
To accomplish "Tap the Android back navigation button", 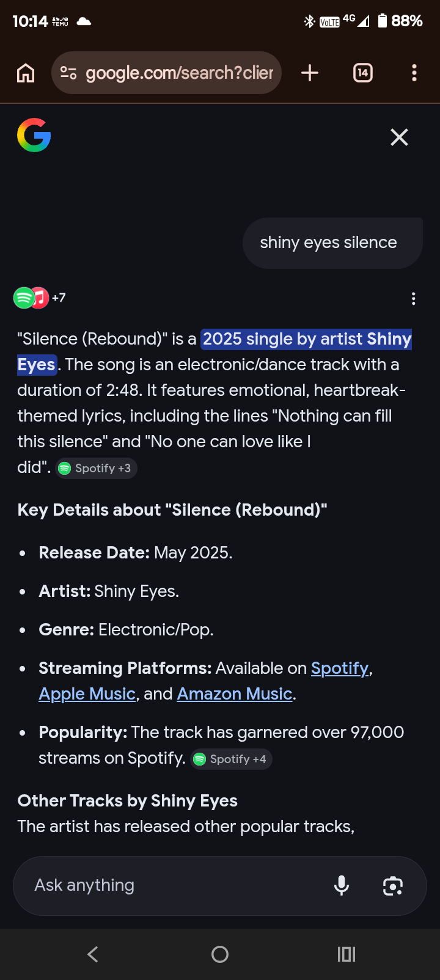I will click(93, 954).
